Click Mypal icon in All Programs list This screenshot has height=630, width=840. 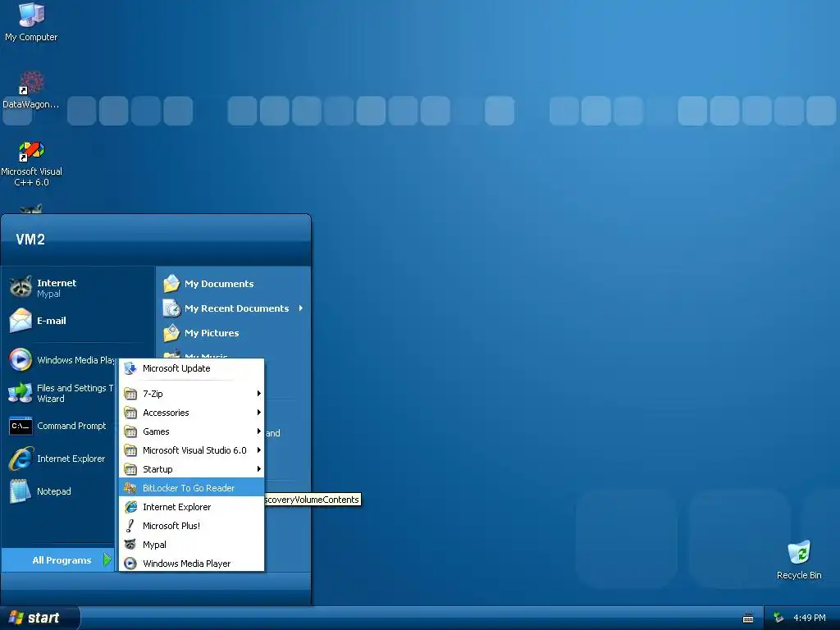(x=130, y=545)
